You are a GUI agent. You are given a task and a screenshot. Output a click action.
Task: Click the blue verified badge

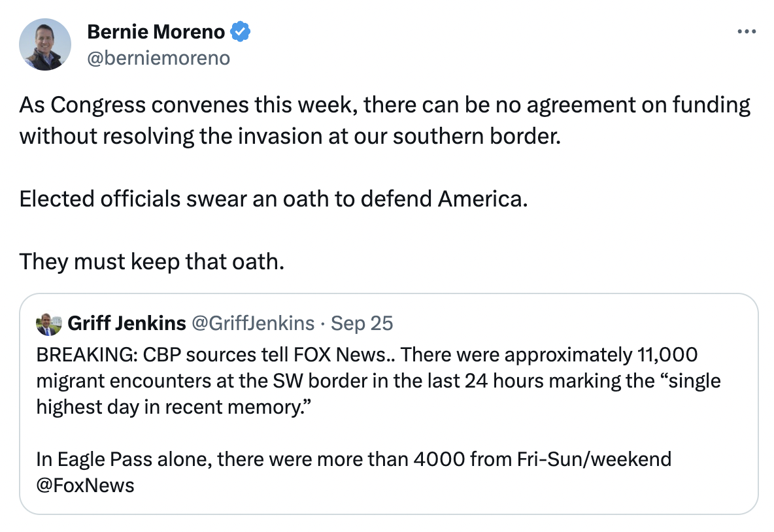[241, 31]
